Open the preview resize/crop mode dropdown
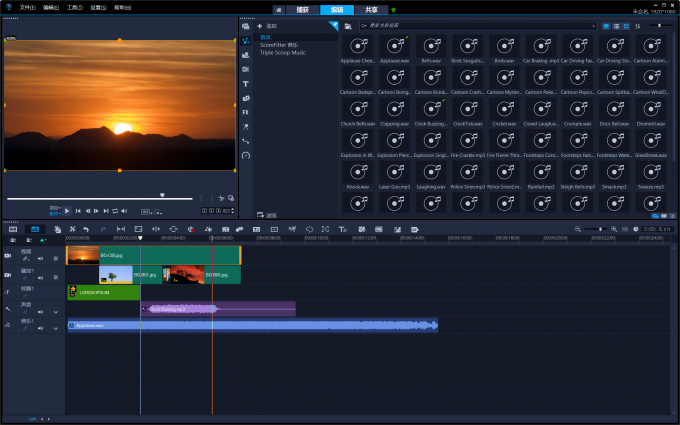Image resolution: width=680 pixels, height=425 pixels. [157, 212]
